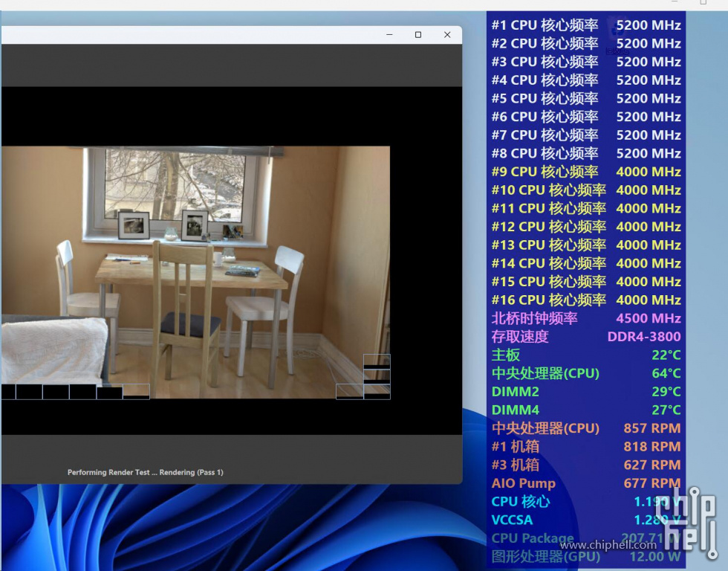
Task: Select the '#10 CPU 核心频率' row
Action: pos(586,190)
